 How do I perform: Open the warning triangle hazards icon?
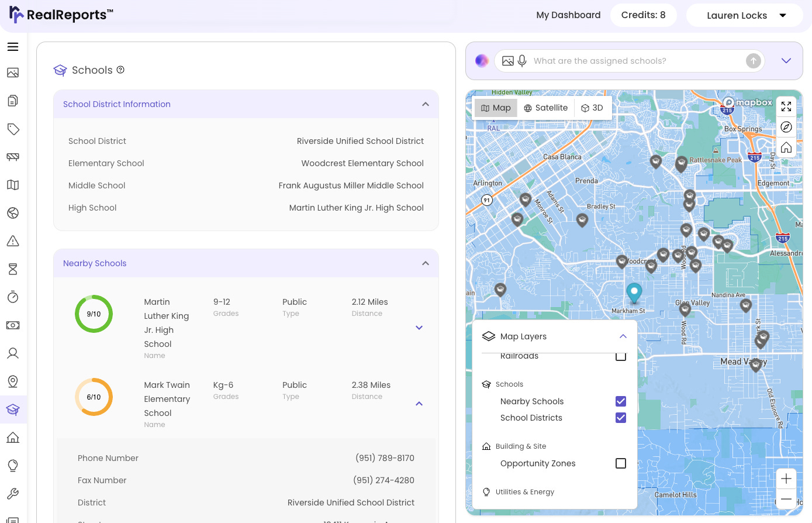click(x=13, y=241)
